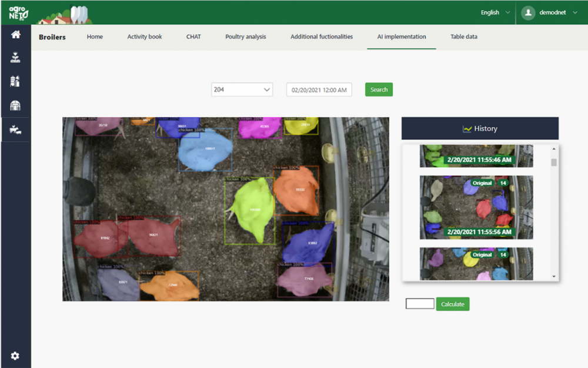Viewport: 588px width, 368px height.
Task: Open the 204 selection dropdown
Action: pos(242,89)
